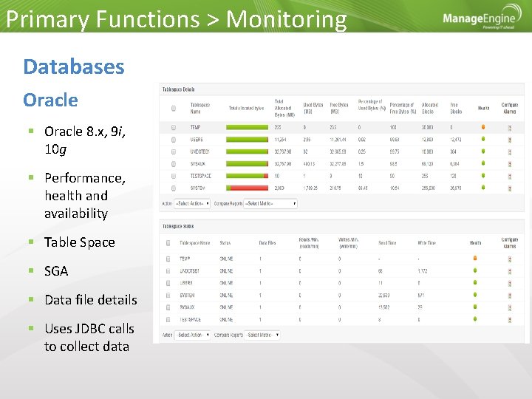Open Select Action dropdown under Tablespace Status
The image size is (532, 399).
[192, 335]
